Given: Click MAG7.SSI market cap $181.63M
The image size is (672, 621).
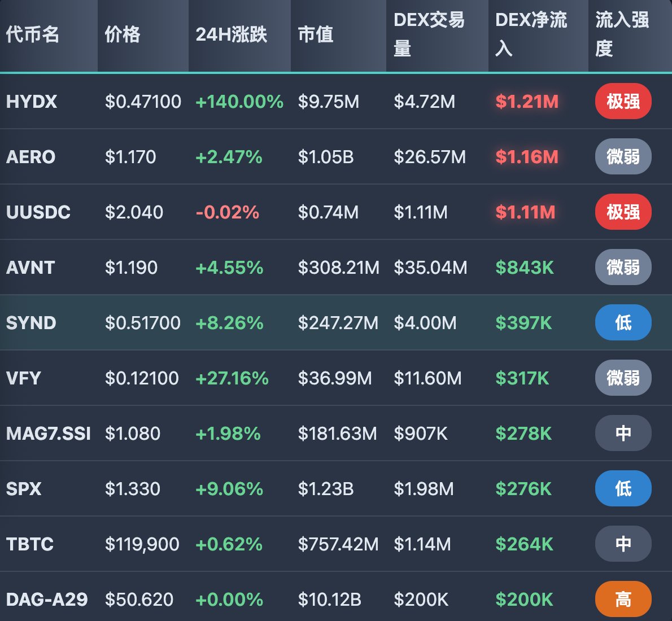Looking at the screenshot, I should (337, 433).
